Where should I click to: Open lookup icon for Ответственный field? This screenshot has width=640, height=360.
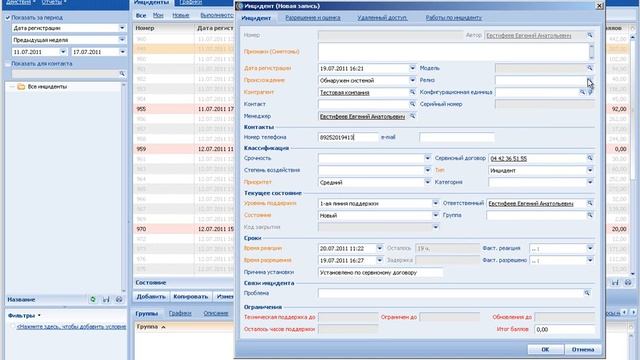[x=590, y=203]
